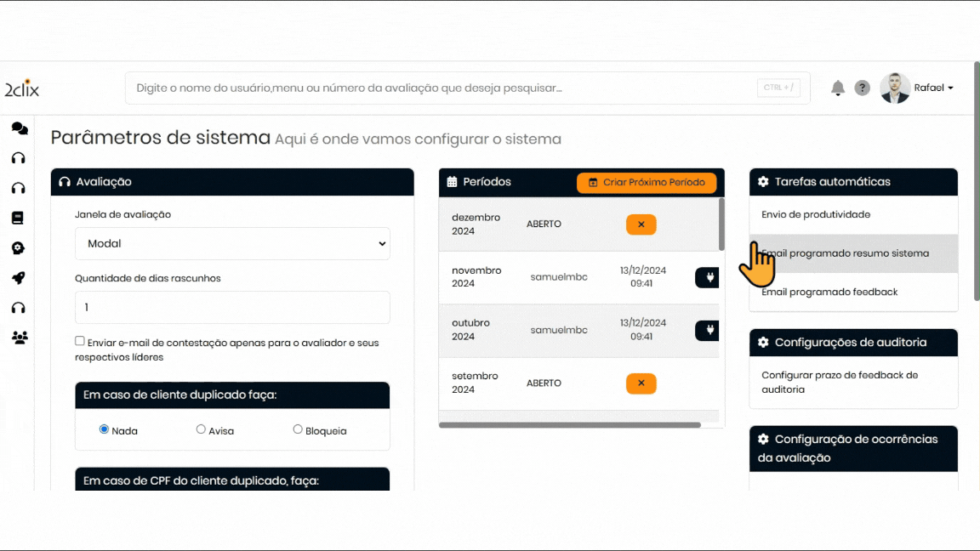Click the Períodos horizontal scrollbar
Viewport: 980px width, 551px height.
pos(570,424)
